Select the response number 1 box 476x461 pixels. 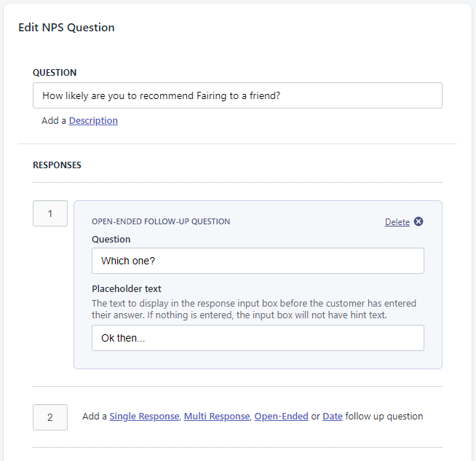point(50,213)
